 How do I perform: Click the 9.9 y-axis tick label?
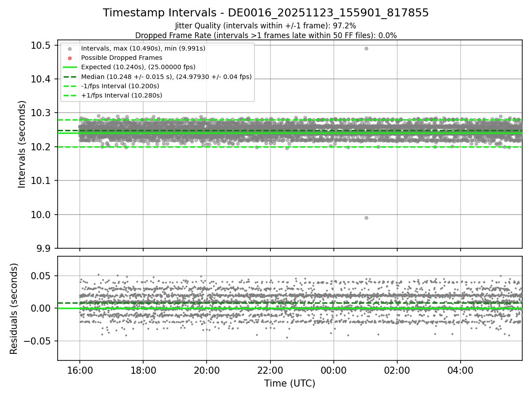coord(43,248)
